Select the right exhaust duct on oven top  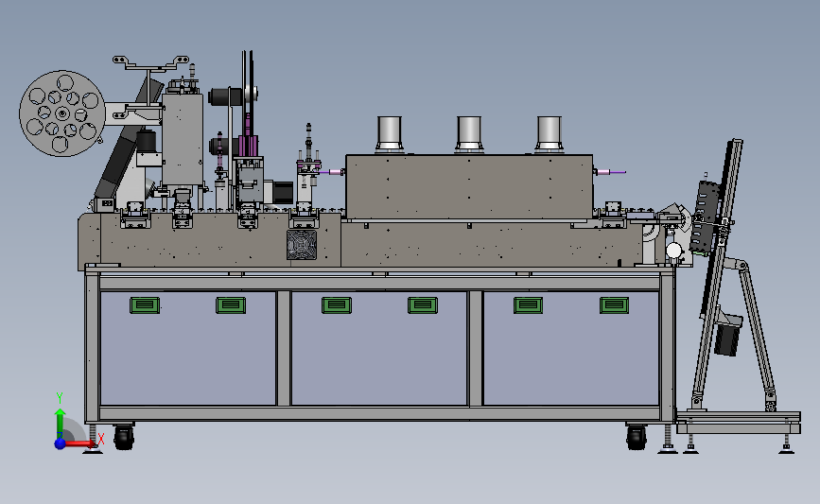coord(550,134)
